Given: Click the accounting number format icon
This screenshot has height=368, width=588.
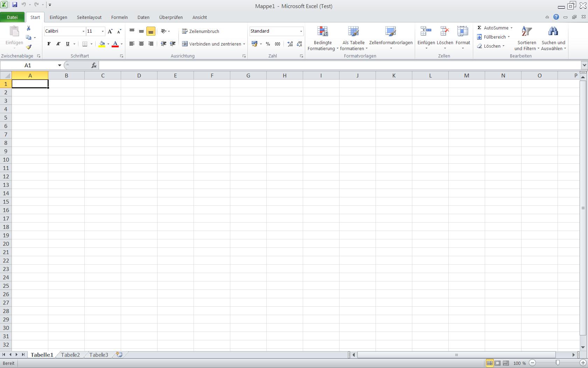Looking at the screenshot, I should click(254, 44).
